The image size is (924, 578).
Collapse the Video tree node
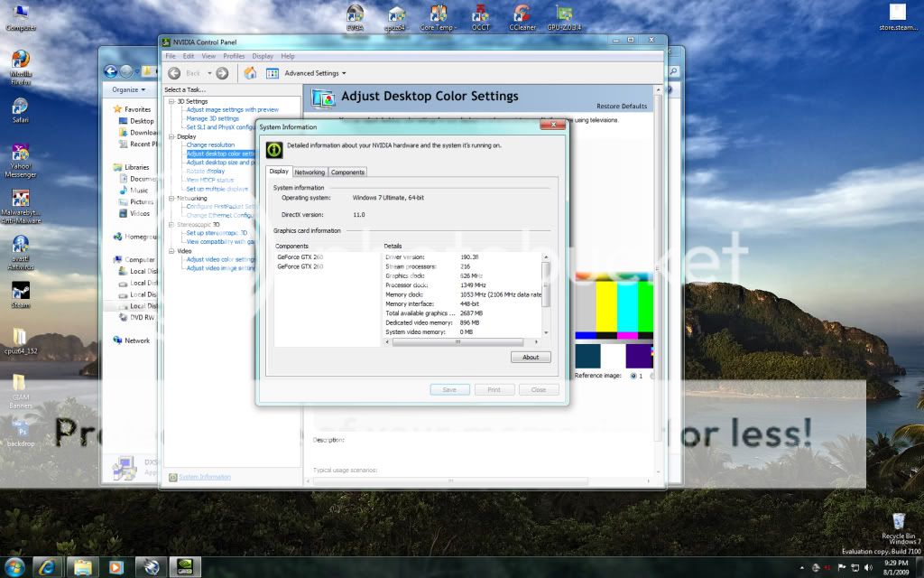pyautogui.click(x=171, y=251)
